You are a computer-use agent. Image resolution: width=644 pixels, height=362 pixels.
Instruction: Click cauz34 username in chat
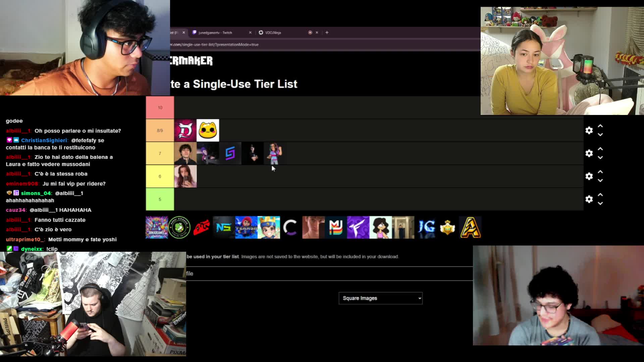tap(16, 210)
